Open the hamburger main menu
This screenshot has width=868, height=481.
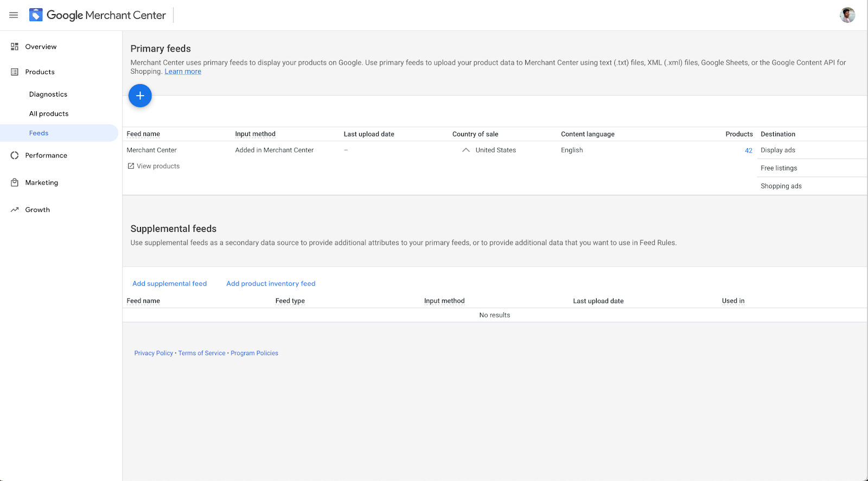pyautogui.click(x=14, y=15)
